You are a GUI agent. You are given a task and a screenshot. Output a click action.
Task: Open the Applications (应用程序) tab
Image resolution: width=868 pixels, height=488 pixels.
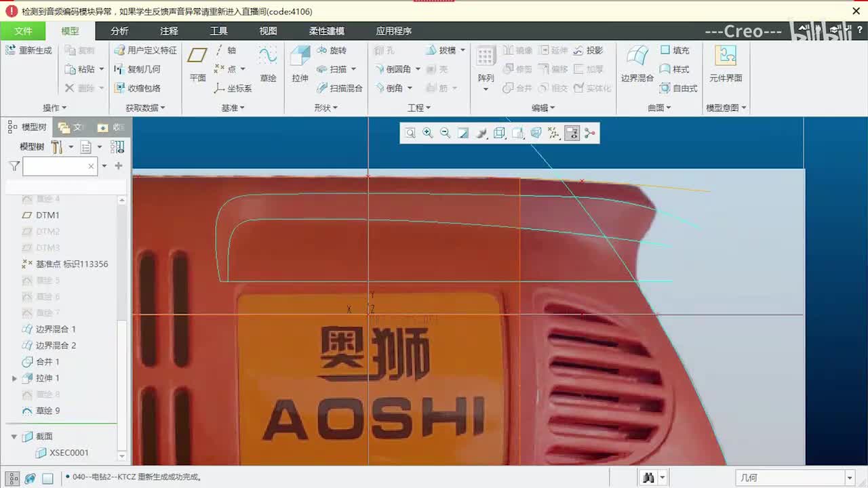(x=394, y=31)
